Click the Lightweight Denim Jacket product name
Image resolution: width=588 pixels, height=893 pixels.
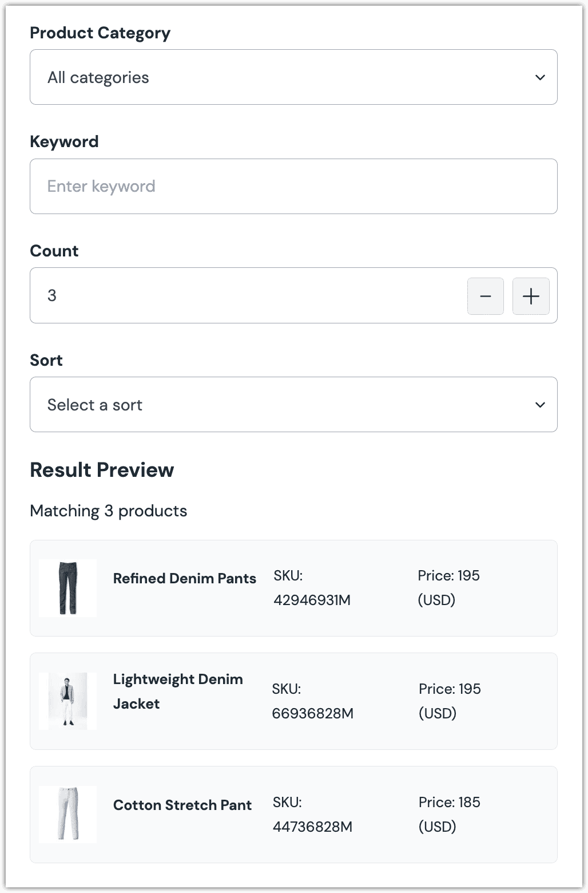pyautogui.click(x=177, y=691)
